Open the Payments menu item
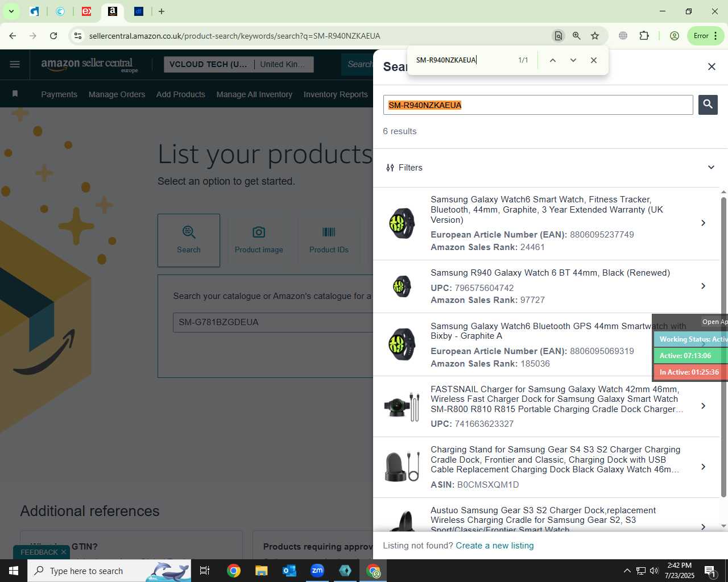This screenshot has width=728, height=582. (x=59, y=94)
